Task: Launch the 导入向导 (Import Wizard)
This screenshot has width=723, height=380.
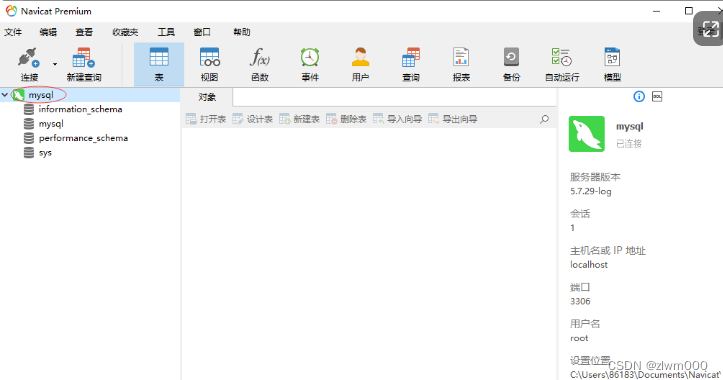Action: (397, 119)
